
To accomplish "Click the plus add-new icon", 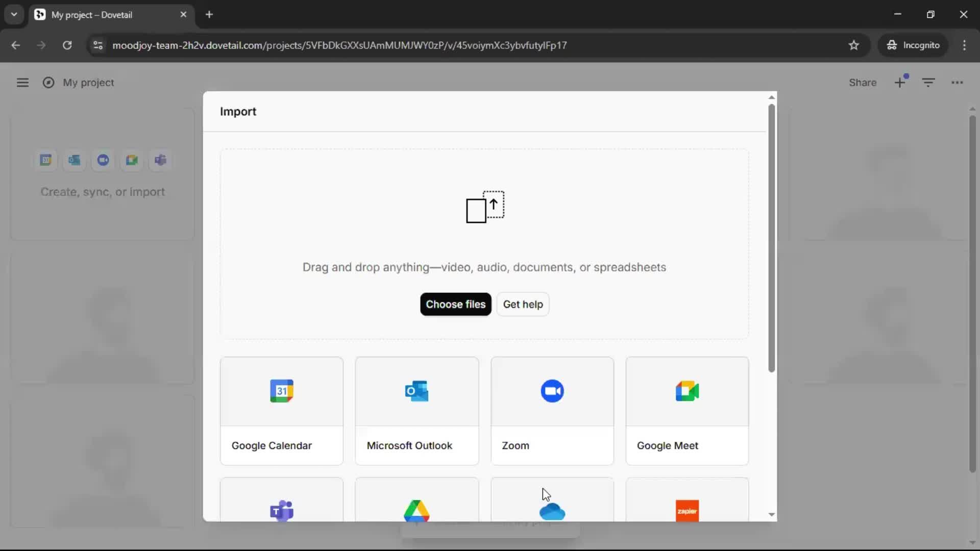I will point(900,83).
